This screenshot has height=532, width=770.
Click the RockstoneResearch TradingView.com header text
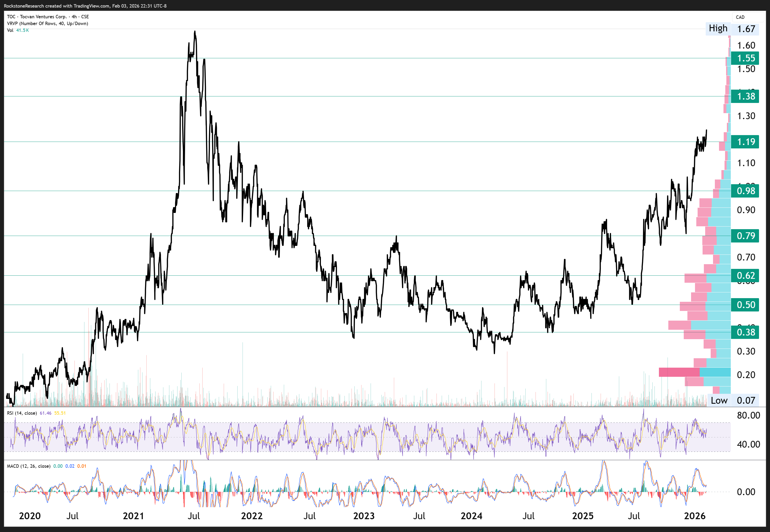tap(85, 6)
